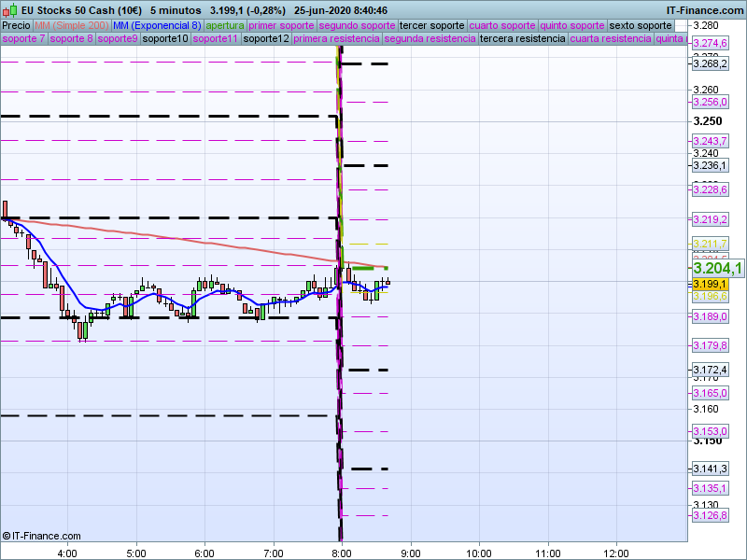Click the 3.274,6 resistance price tag
The height and width of the screenshot is (560, 747).
click(x=709, y=44)
